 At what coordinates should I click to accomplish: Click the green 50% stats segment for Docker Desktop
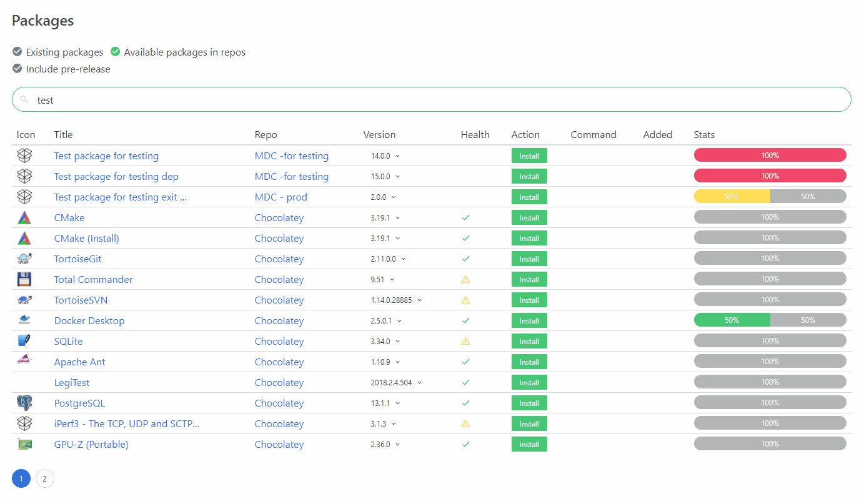[732, 320]
